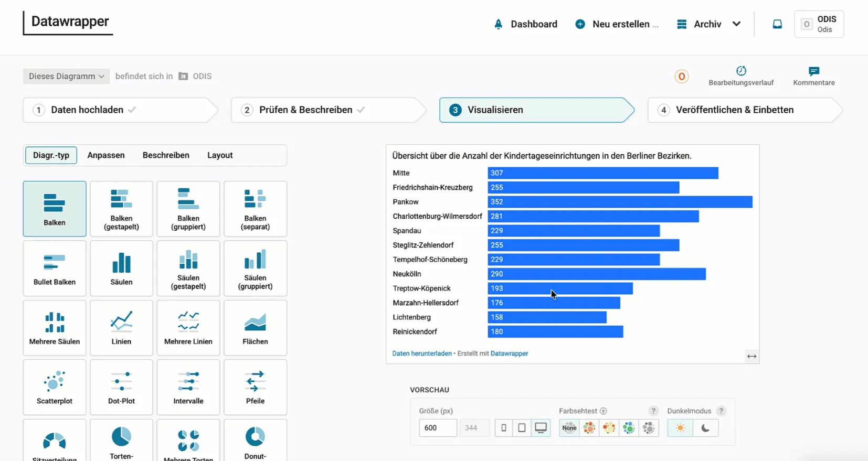Open the ODIS account menu
Screen dimensions: 868x461
point(819,24)
